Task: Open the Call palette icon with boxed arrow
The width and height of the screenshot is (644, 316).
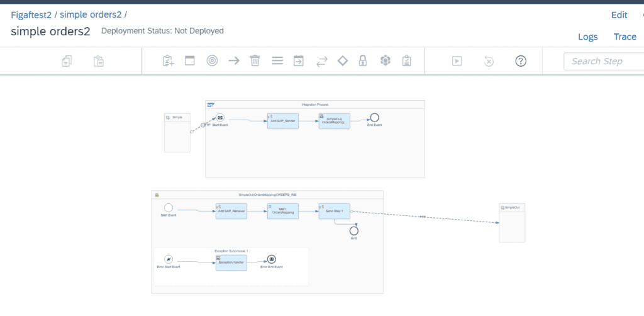Action: click(298, 61)
